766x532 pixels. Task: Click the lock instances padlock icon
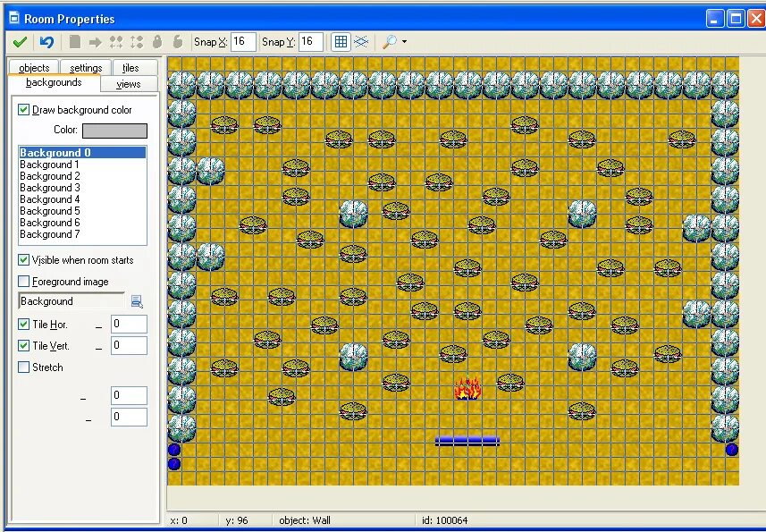click(x=157, y=42)
